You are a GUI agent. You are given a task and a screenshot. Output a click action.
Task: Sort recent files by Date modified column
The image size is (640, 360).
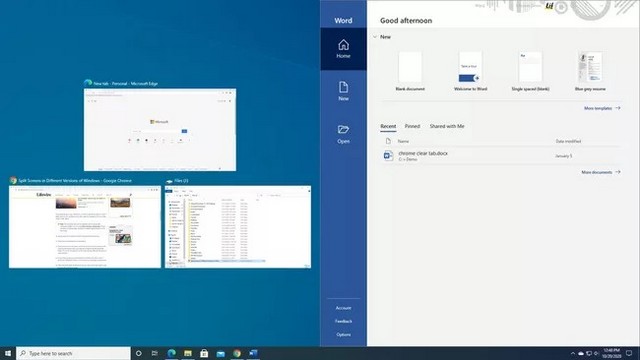(568, 141)
